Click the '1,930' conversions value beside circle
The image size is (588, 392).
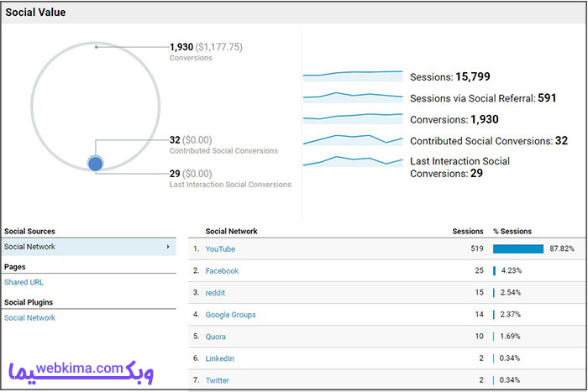pos(181,47)
